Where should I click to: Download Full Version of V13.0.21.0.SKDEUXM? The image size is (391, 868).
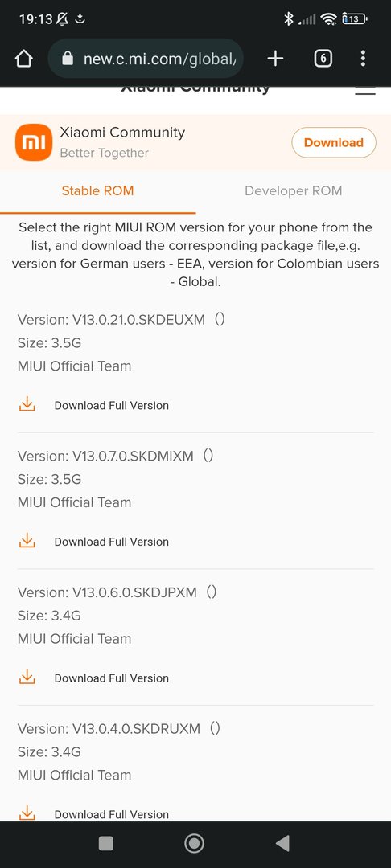tap(111, 406)
